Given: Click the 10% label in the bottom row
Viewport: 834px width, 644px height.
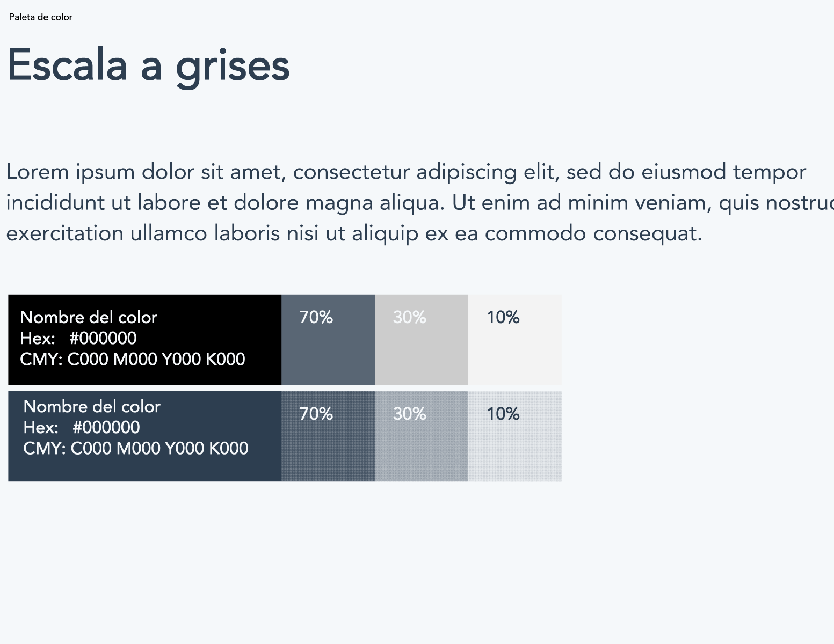Looking at the screenshot, I should point(503,414).
